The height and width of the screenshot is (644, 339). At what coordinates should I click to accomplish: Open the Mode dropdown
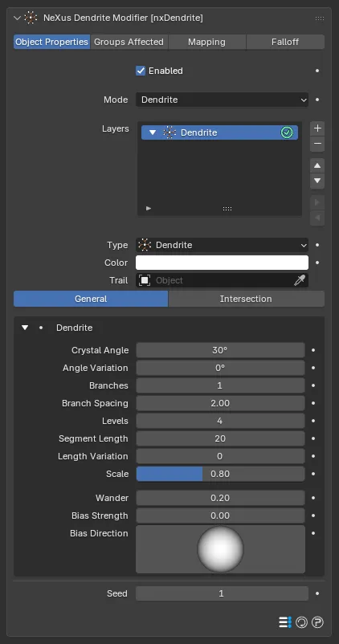click(x=222, y=100)
